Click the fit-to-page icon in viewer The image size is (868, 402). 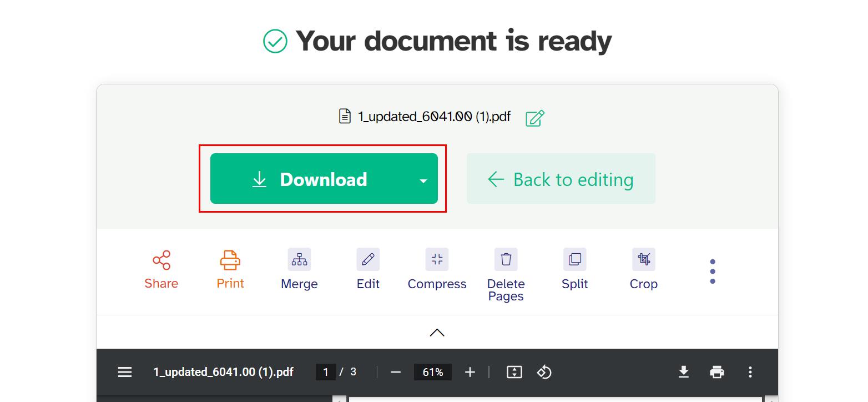click(514, 372)
